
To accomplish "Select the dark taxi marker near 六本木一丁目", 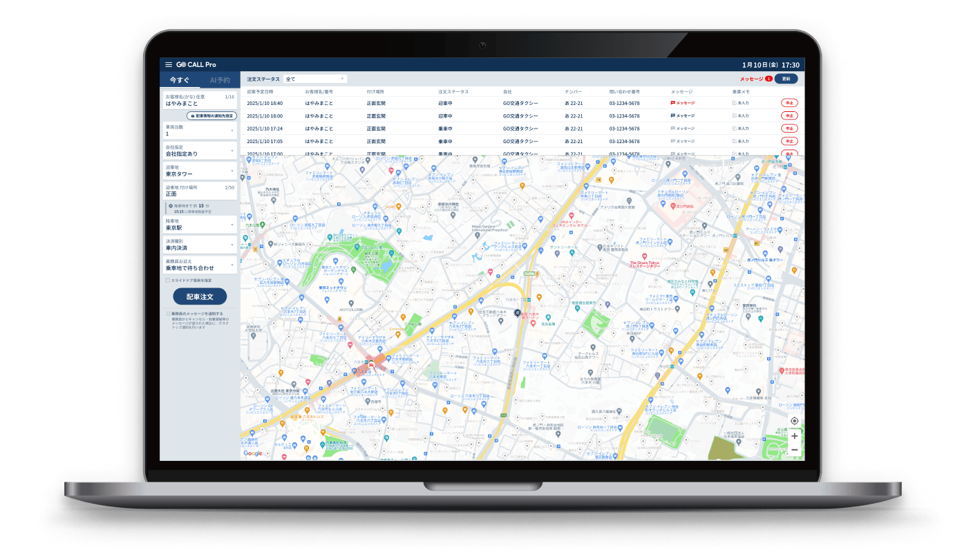I will click(517, 313).
